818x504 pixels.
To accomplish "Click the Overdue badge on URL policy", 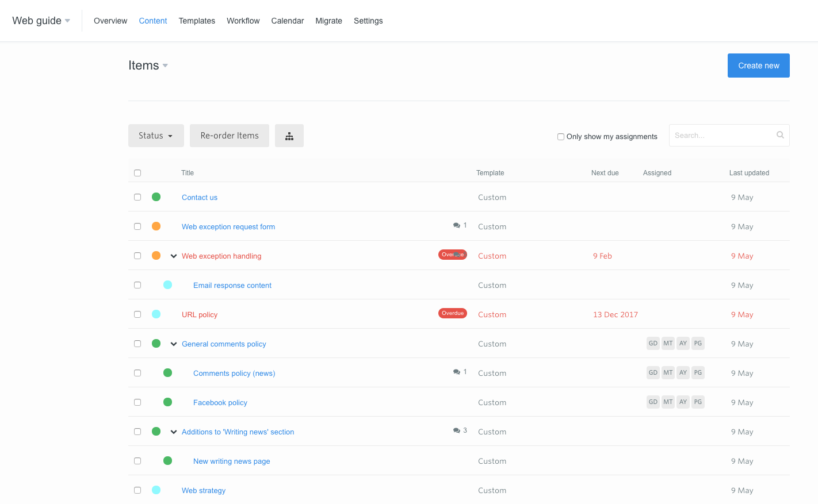I will [x=453, y=313].
